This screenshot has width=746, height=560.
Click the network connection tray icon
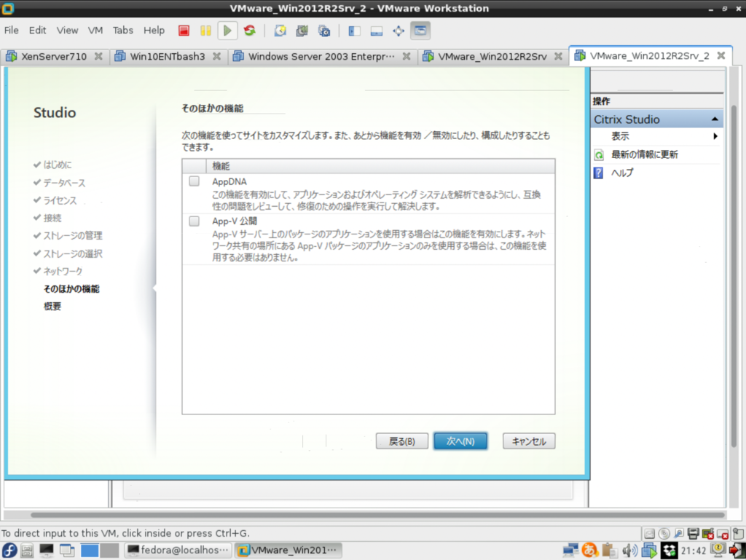coord(570,551)
